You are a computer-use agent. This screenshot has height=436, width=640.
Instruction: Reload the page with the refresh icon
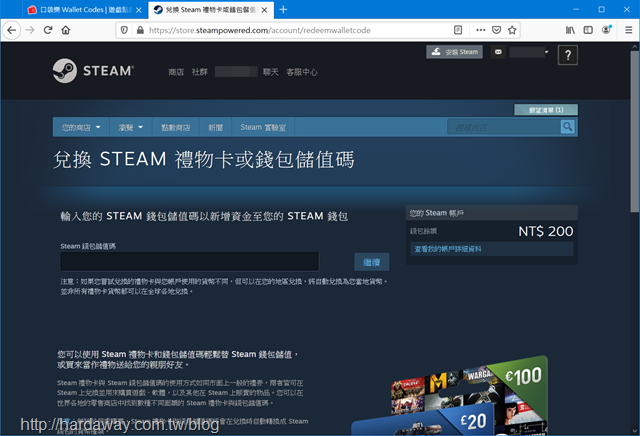coord(48,30)
